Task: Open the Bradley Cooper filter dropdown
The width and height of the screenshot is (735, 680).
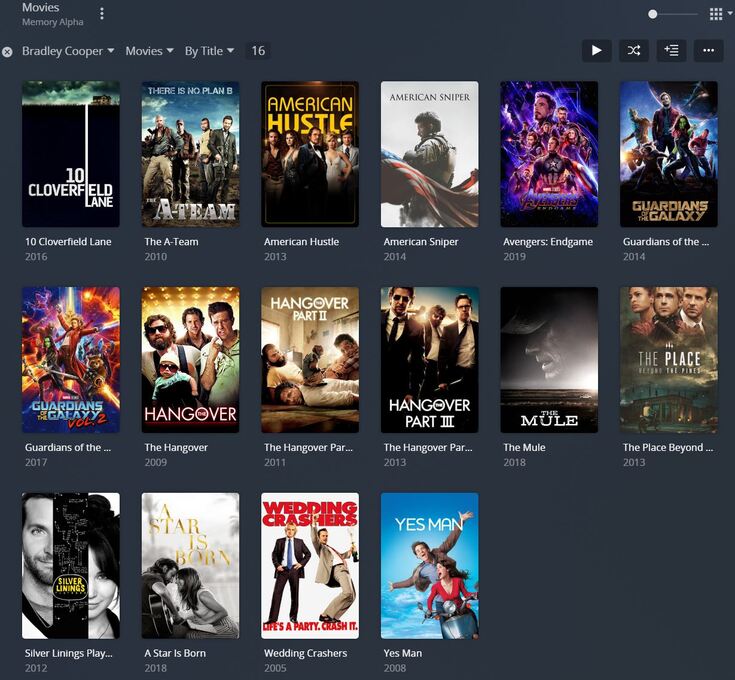Action: 68,51
